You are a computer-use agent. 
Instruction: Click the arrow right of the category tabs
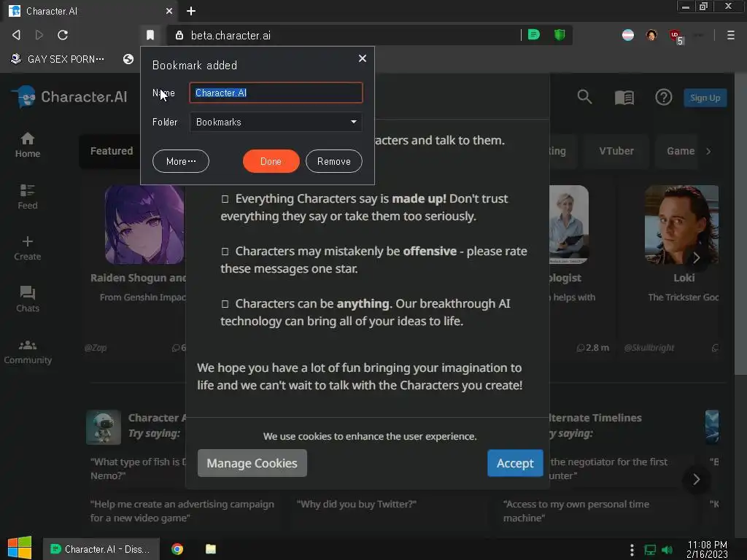click(x=709, y=151)
